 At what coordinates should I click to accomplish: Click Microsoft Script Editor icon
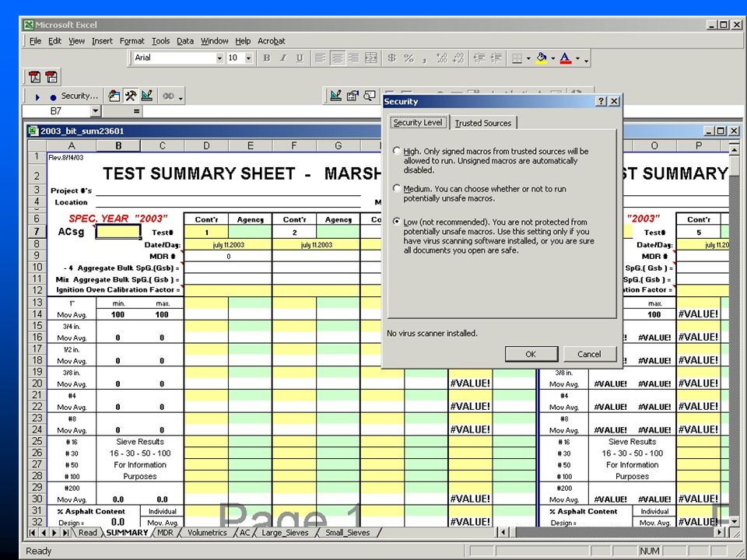[168, 96]
